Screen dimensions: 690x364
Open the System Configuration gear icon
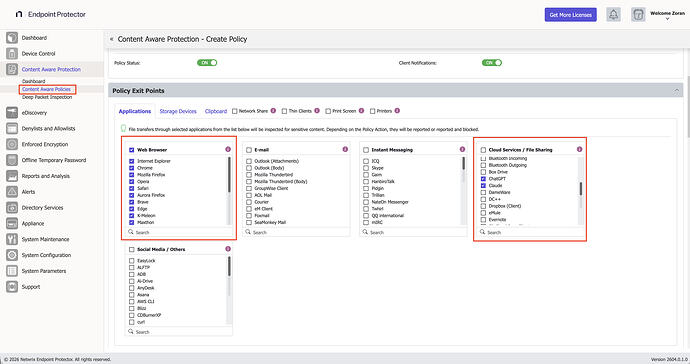[x=12, y=255]
